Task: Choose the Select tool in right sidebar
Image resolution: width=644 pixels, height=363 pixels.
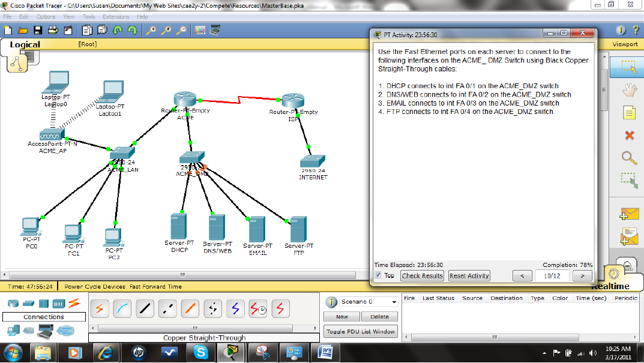Action: tap(628, 67)
